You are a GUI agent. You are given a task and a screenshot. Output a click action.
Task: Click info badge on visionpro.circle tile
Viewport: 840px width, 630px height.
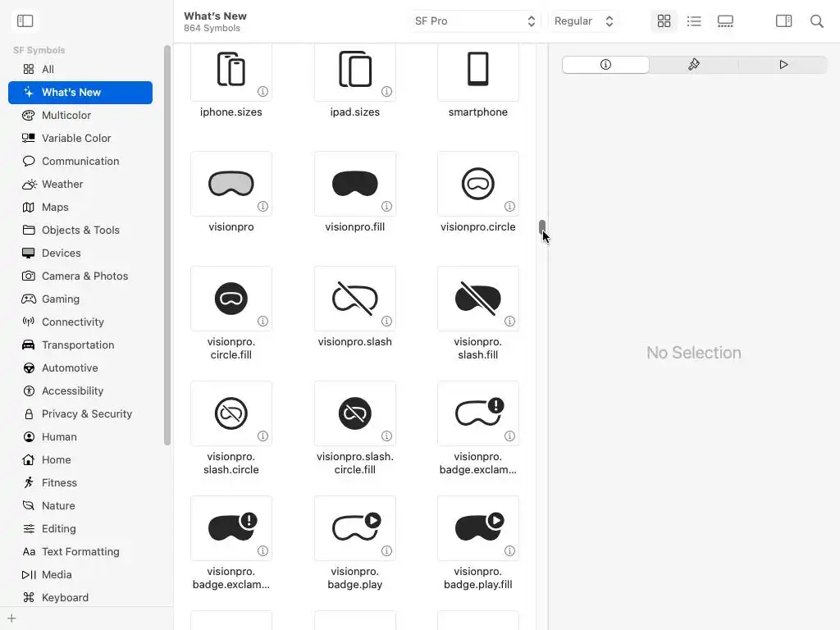(509, 206)
